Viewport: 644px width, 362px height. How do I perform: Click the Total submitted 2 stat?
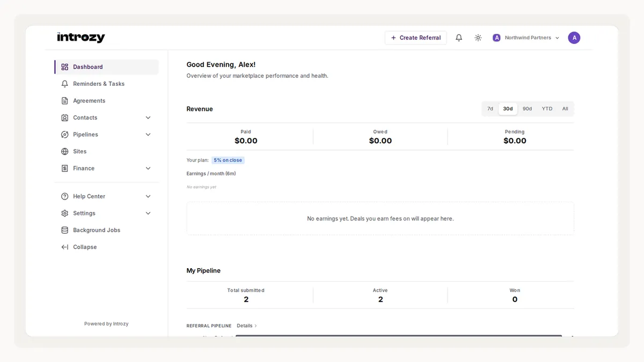tap(246, 295)
